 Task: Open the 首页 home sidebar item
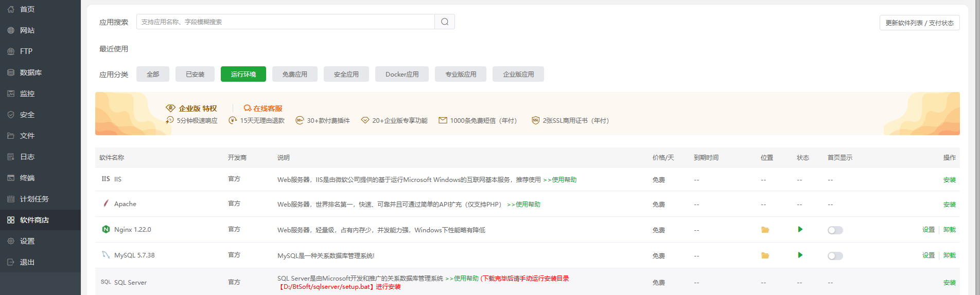click(x=40, y=9)
